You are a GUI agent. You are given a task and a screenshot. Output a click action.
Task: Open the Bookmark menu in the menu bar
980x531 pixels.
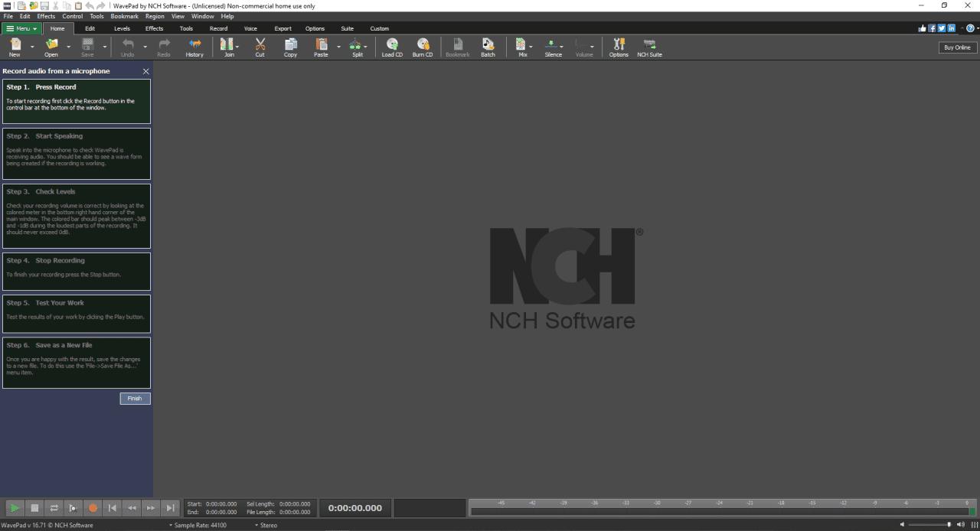(x=124, y=16)
